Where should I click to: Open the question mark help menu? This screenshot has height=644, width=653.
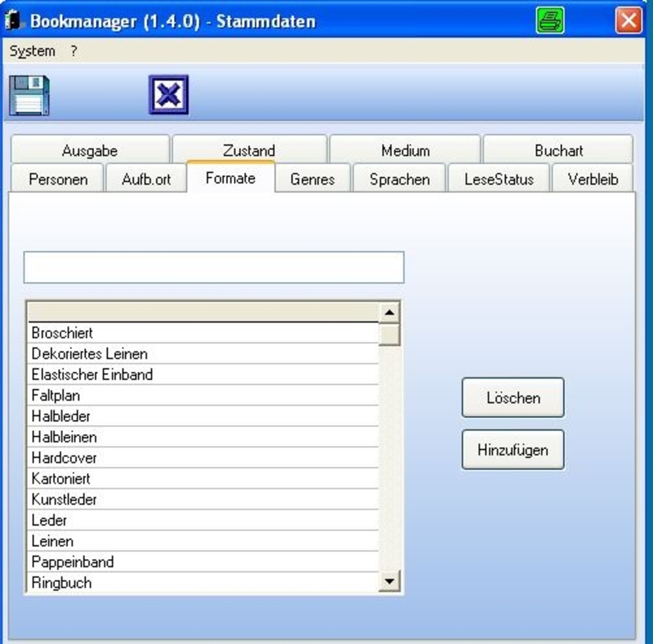[74, 52]
